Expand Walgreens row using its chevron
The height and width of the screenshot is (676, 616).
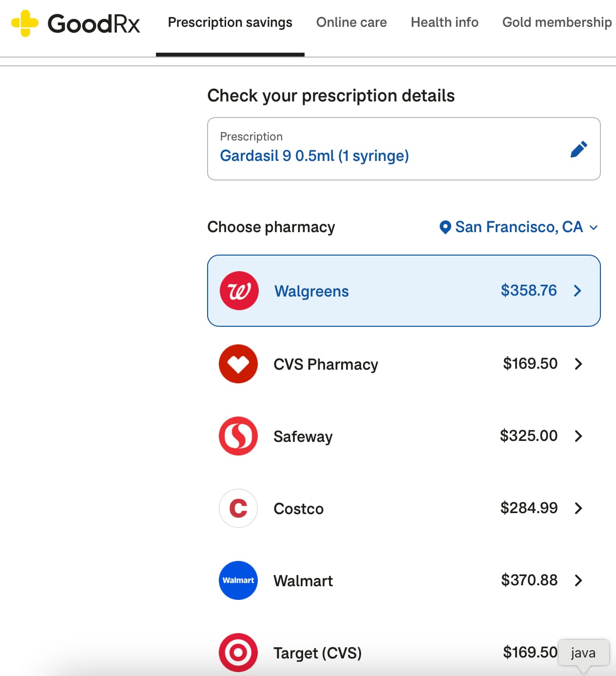click(x=577, y=291)
